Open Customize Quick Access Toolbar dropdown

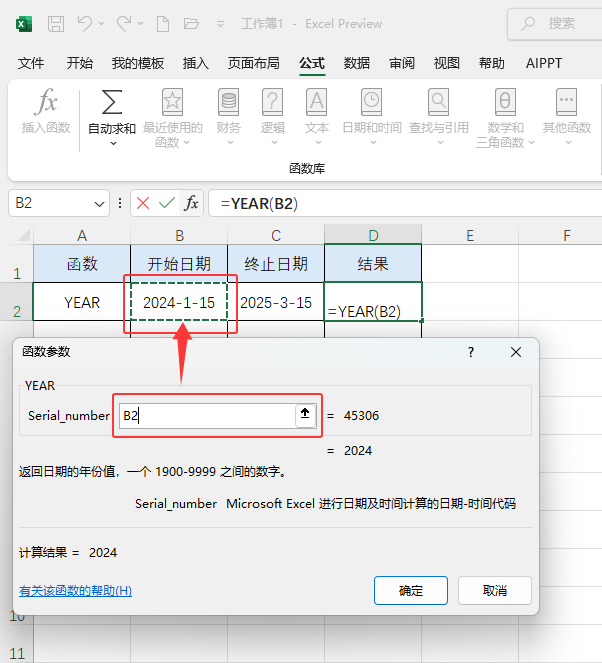[x=220, y=24]
